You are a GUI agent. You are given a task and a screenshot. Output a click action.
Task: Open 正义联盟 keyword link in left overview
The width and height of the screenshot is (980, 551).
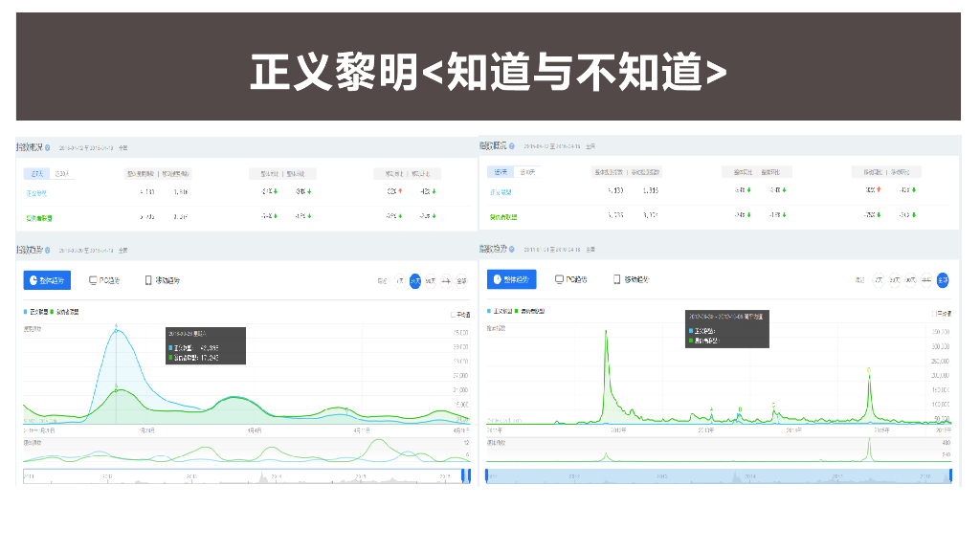point(36,193)
